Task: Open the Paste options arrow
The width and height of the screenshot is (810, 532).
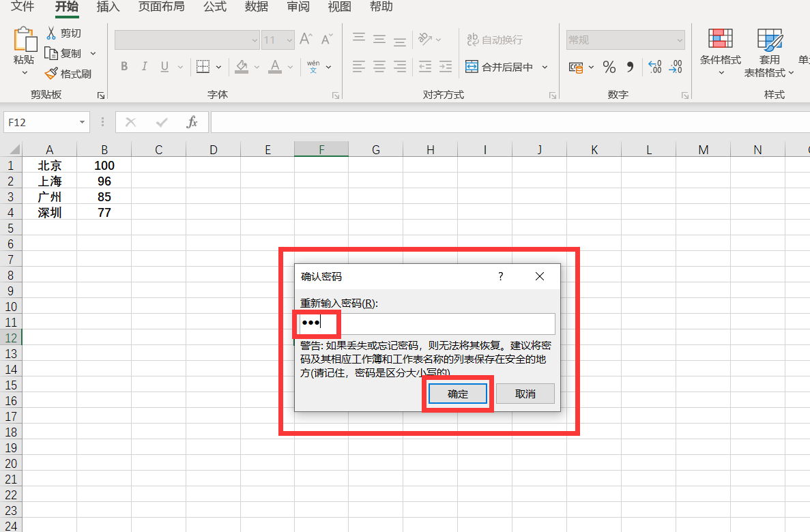Action: click(x=25, y=73)
